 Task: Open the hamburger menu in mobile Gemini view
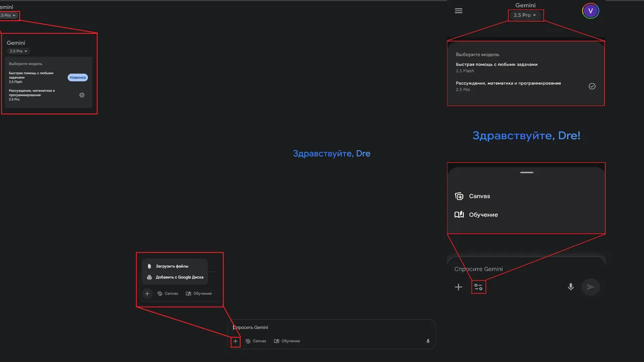[x=458, y=11]
